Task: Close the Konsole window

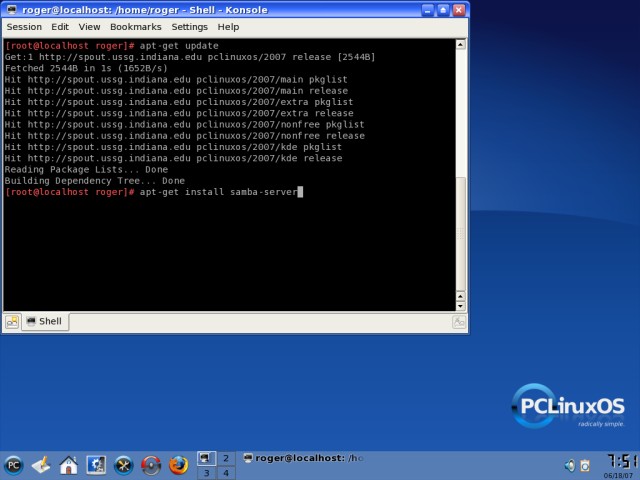Action: coord(459,10)
